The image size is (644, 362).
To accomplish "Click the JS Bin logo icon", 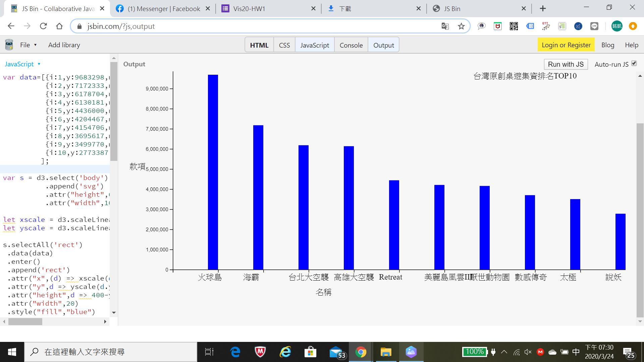I will (x=9, y=45).
